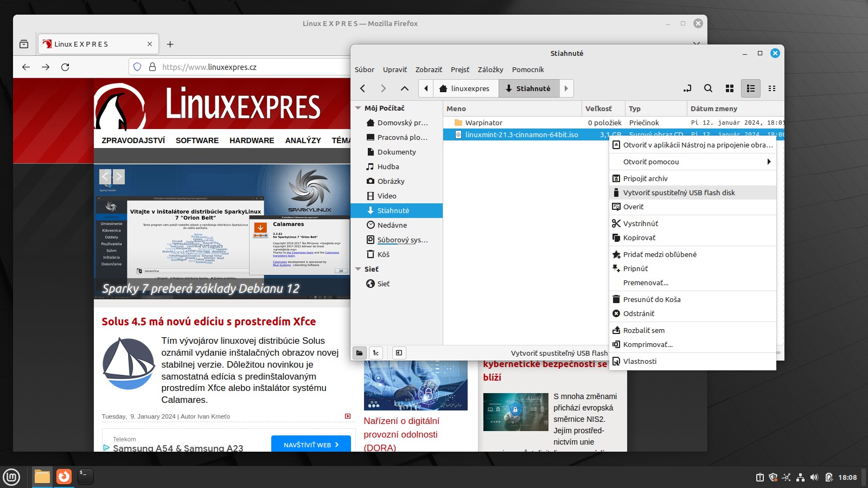
Task: Expand the Otvoriť pomocou submenu
Action: tap(693, 162)
